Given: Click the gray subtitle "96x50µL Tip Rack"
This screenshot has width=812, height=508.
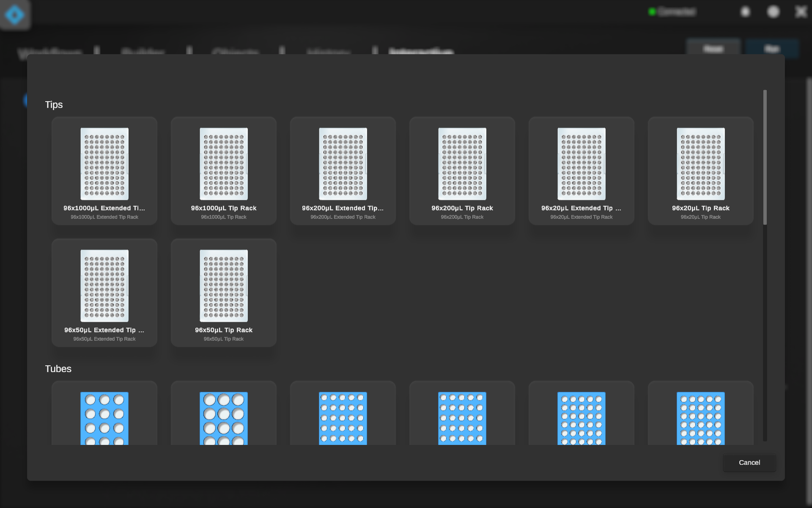Looking at the screenshot, I should click(x=224, y=339).
